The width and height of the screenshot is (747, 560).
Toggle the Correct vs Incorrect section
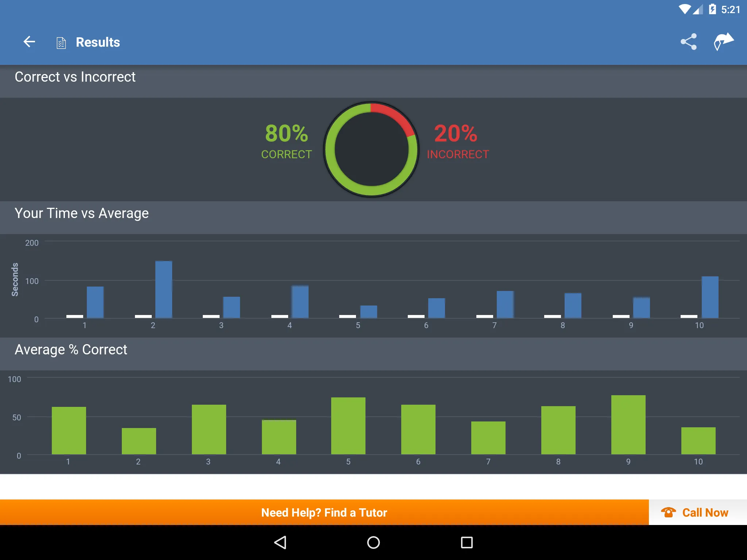(373, 77)
